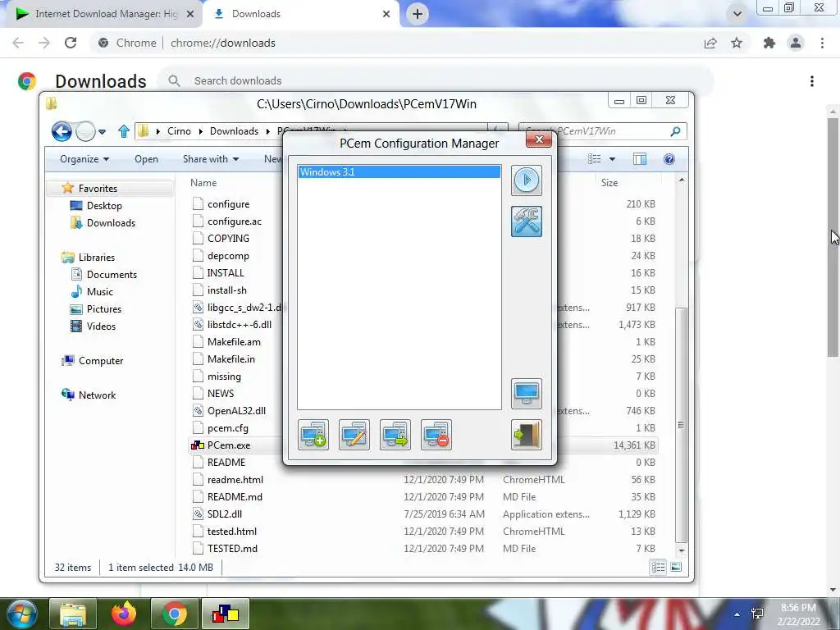Add a new PCem machine configuration
This screenshot has width=840, height=630.
(x=313, y=435)
